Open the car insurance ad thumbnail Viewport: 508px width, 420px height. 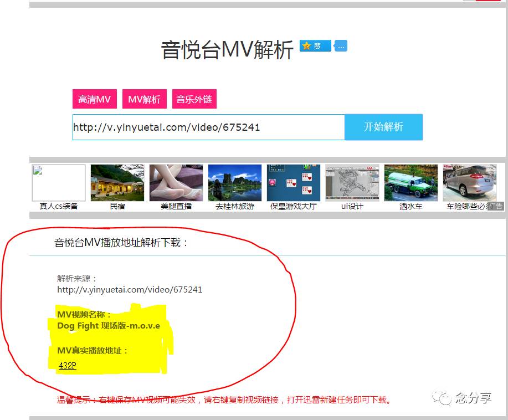click(470, 183)
